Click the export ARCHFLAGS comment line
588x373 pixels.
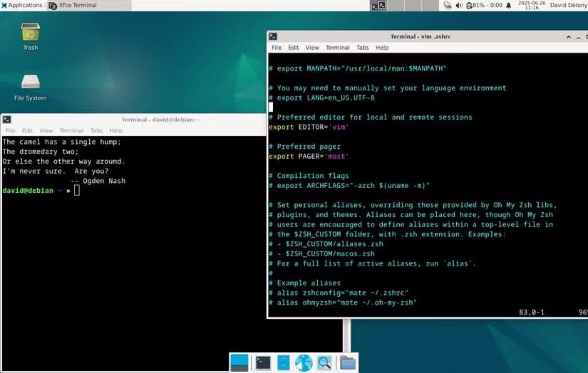tap(349, 185)
